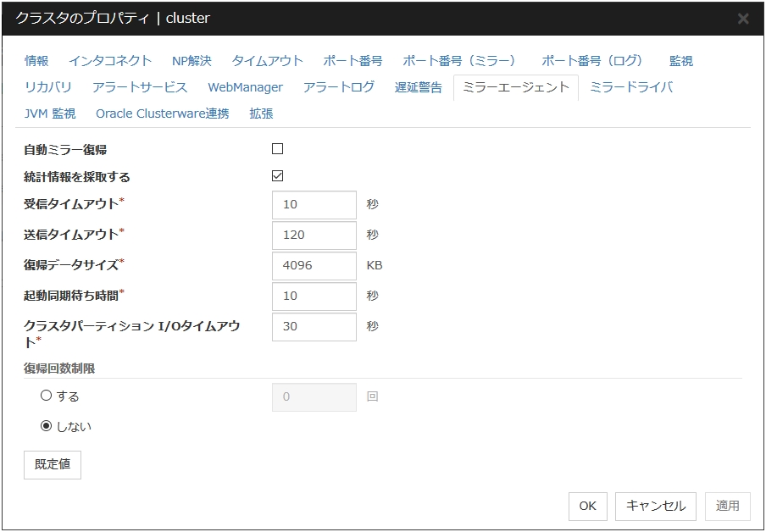Click the クラスタパーティション I/Oタイムアウト field
Screen dimensions: 766x532
click(x=314, y=327)
